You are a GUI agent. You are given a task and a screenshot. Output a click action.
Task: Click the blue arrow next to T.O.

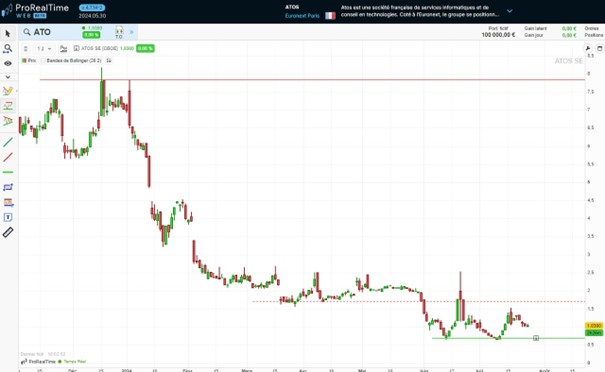click(x=132, y=32)
